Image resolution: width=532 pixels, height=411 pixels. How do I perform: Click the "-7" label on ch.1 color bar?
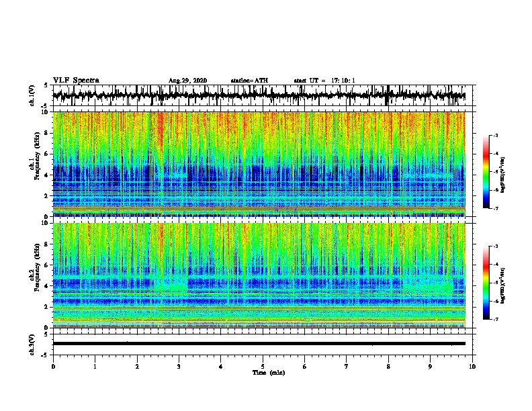tap(496, 208)
